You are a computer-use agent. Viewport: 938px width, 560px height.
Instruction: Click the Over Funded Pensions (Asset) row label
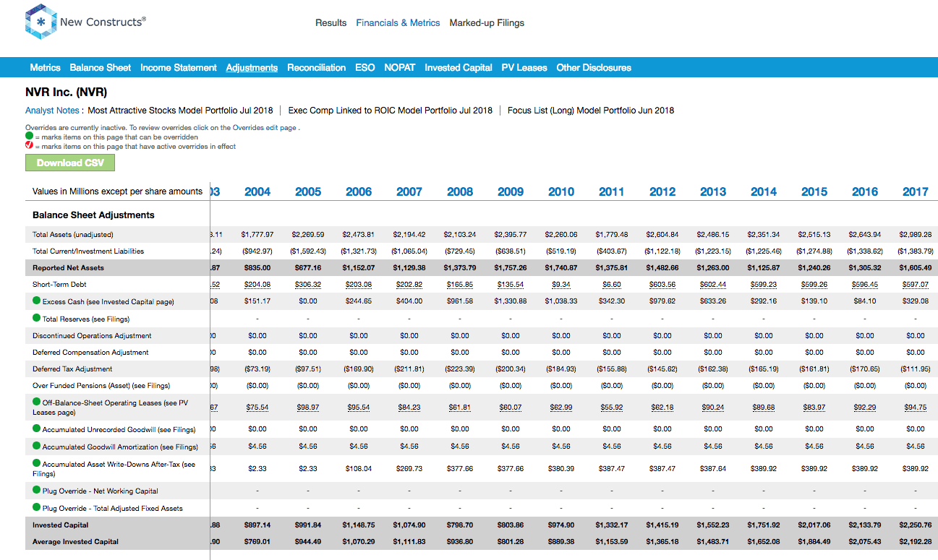pos(101,386)
